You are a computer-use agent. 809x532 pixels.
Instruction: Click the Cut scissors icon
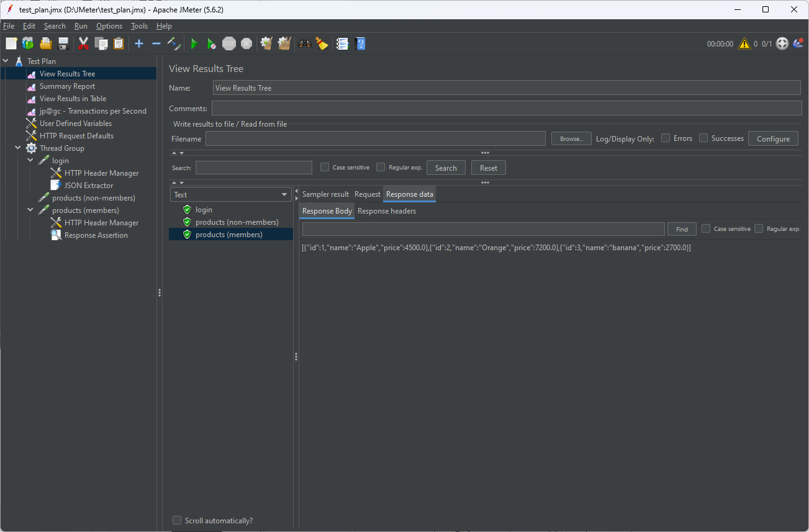(x=83, y=43)
